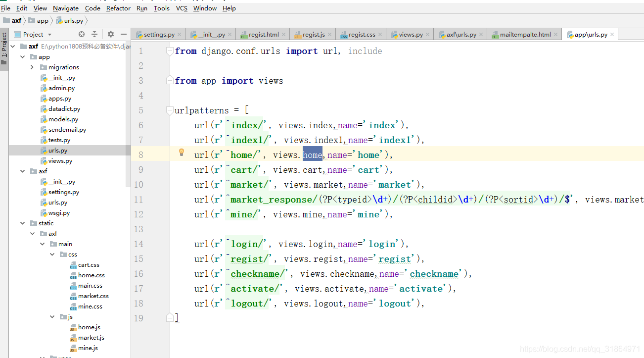The height and width of the screenshot is (358, 644).
Task: Open the Edit menu
Action: pos(22,8)
